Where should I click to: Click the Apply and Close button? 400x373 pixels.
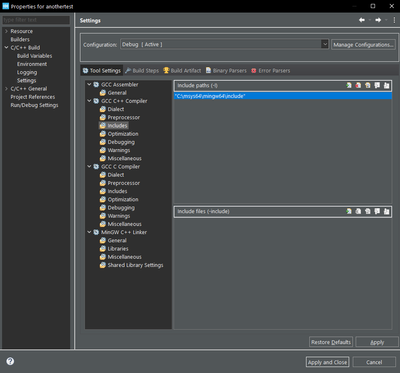[327, 362]
